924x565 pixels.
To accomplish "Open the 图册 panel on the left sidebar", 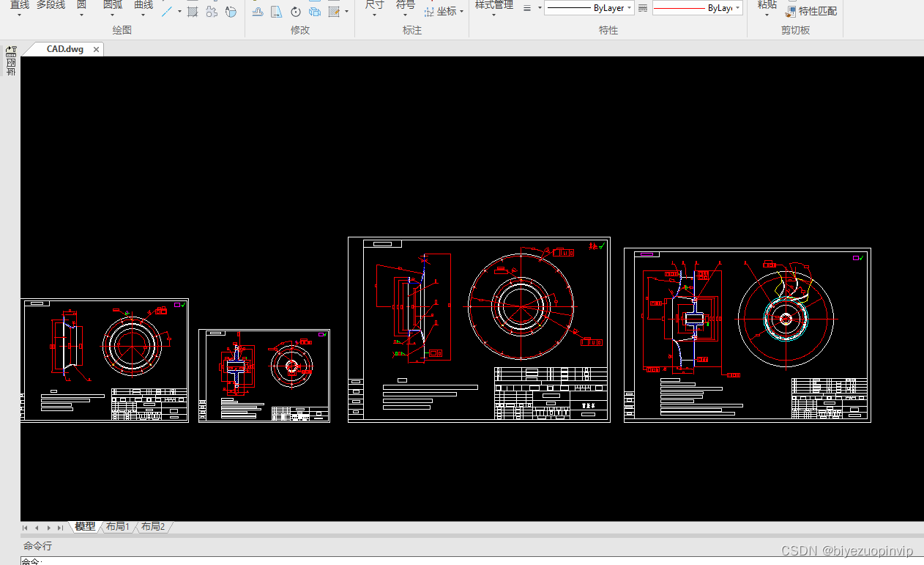I will coord(11,67).
